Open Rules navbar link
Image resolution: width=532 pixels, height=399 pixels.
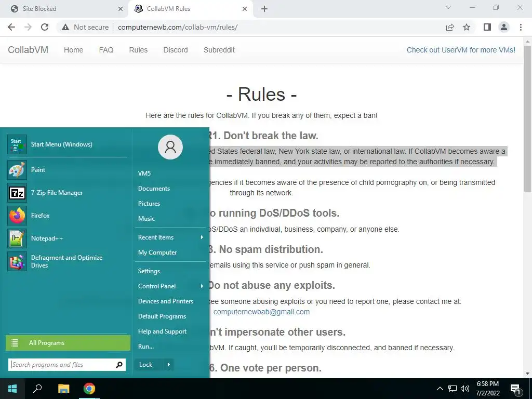point(138,50)
